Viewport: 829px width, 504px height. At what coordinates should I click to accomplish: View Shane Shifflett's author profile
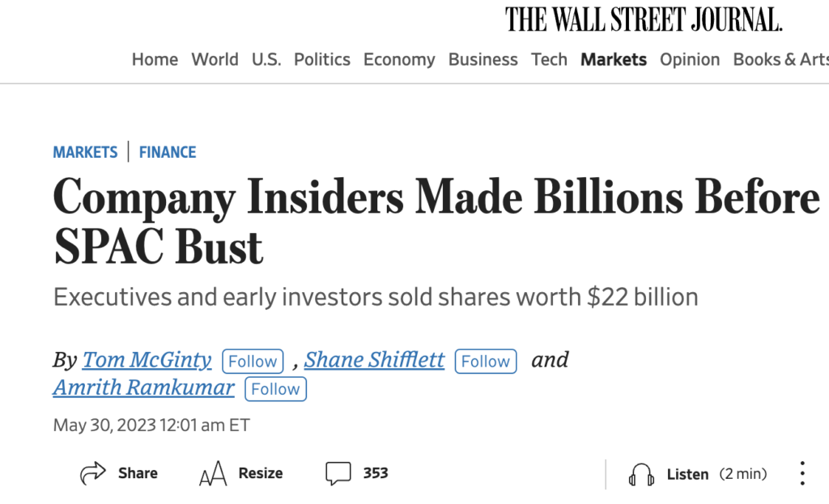[375, 360]
